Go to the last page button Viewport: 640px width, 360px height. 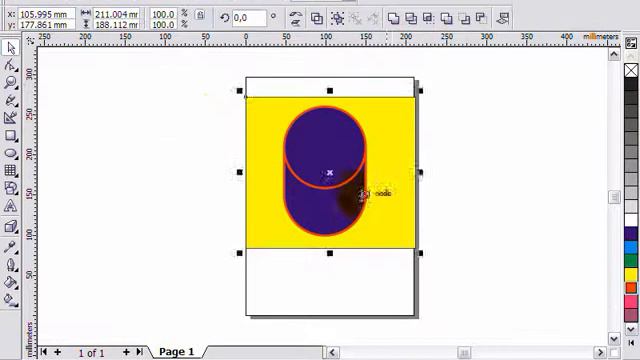pyautogui.click(x=140, y=352)
